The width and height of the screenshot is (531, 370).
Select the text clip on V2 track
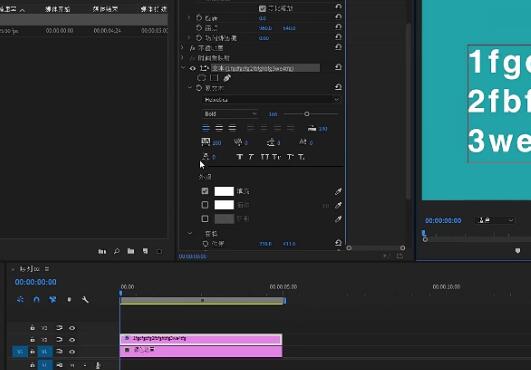point(201,339)
